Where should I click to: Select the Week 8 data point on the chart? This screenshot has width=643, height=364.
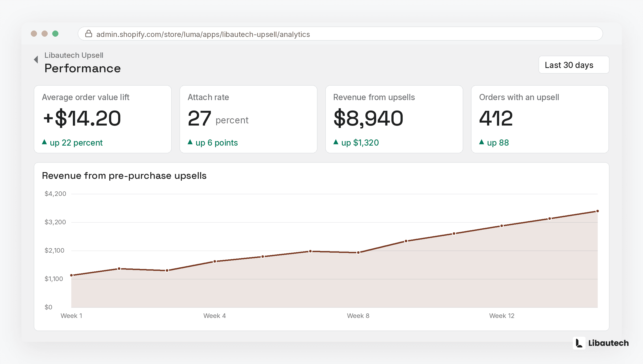coord(358,252)
